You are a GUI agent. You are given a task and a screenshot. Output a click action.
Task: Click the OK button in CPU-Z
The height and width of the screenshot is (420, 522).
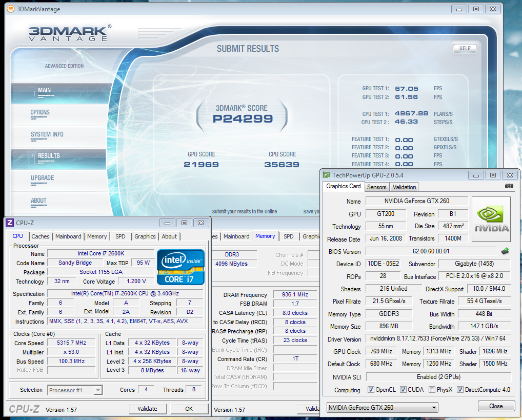tap(189, 409)
